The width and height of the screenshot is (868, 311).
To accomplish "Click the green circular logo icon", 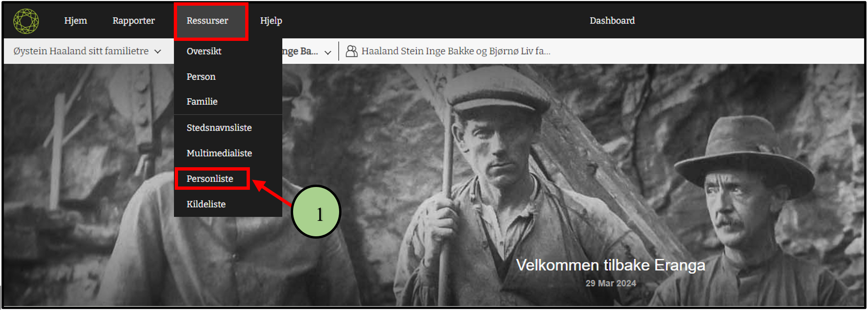I will pyautogui.click(x=26, y=21).
